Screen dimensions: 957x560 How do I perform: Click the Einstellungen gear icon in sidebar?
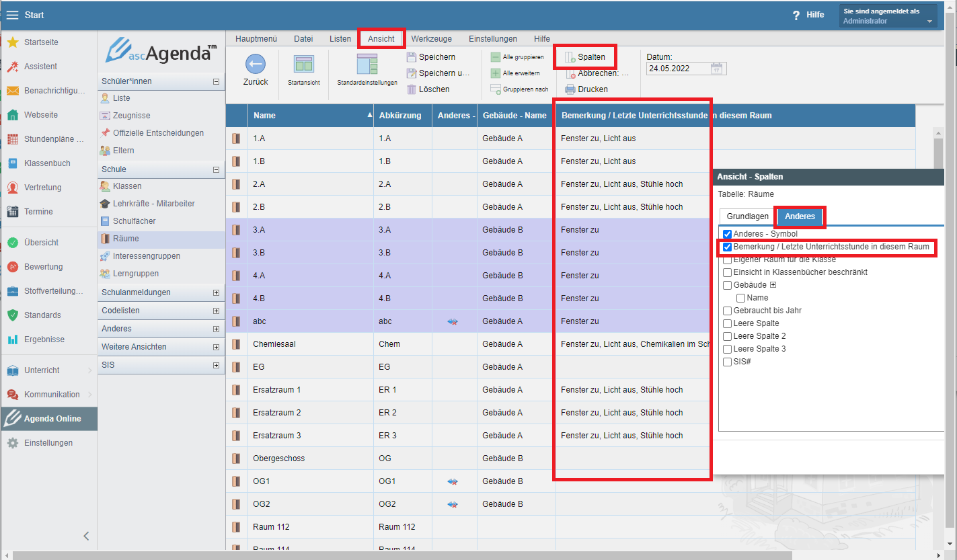coord(12,443)
